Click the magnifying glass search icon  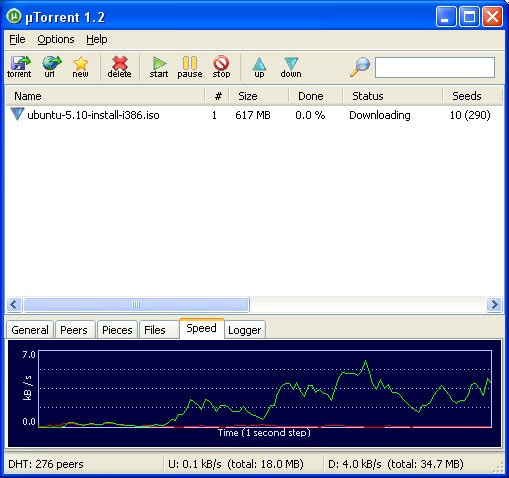360,67
